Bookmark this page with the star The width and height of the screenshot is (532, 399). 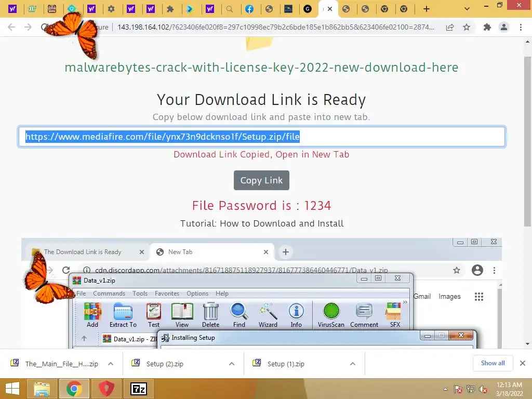click(x=467, y=27)
